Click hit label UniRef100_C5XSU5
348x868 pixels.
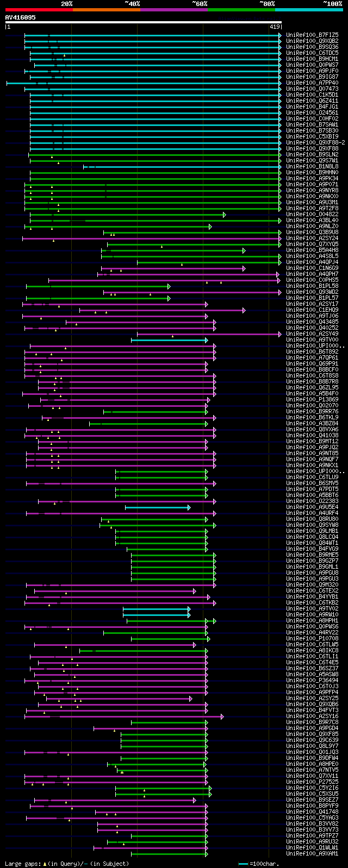(312, 794)
